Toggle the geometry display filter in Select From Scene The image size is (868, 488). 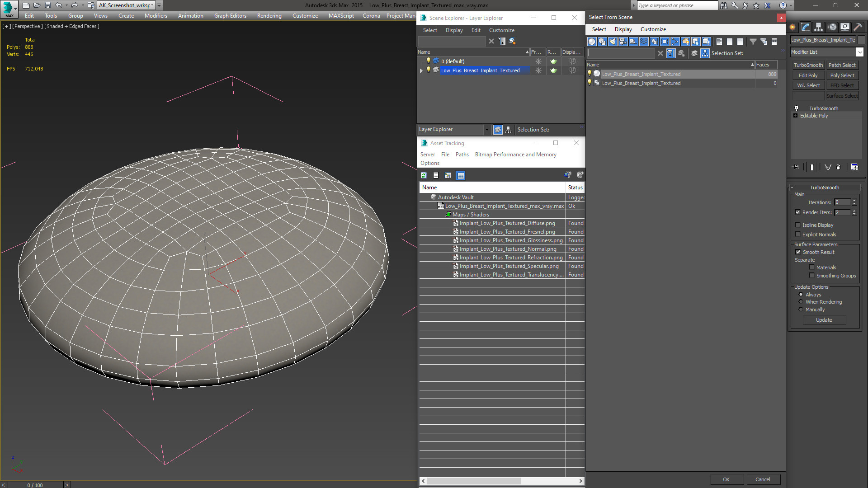pyautogui.click(x=592, y=42)
